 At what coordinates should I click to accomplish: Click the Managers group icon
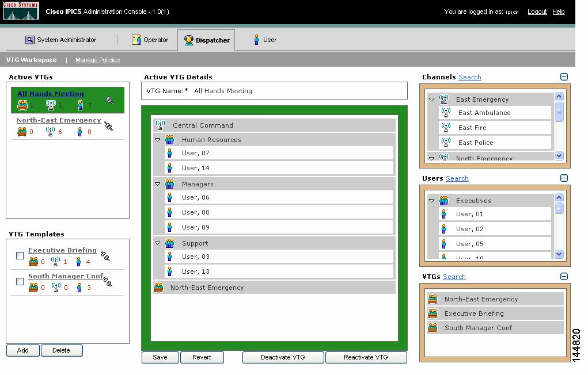pyautogui.click(x=169, y=184)
